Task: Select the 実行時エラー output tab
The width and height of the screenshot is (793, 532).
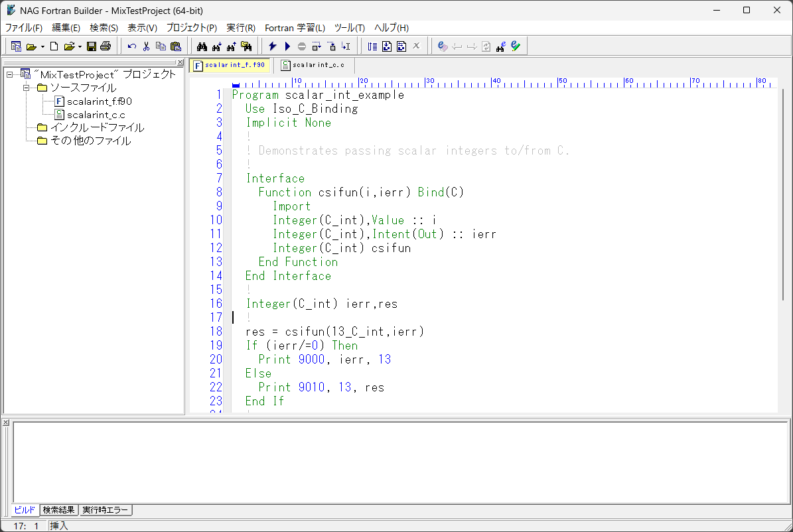Action: click(106, 510)
